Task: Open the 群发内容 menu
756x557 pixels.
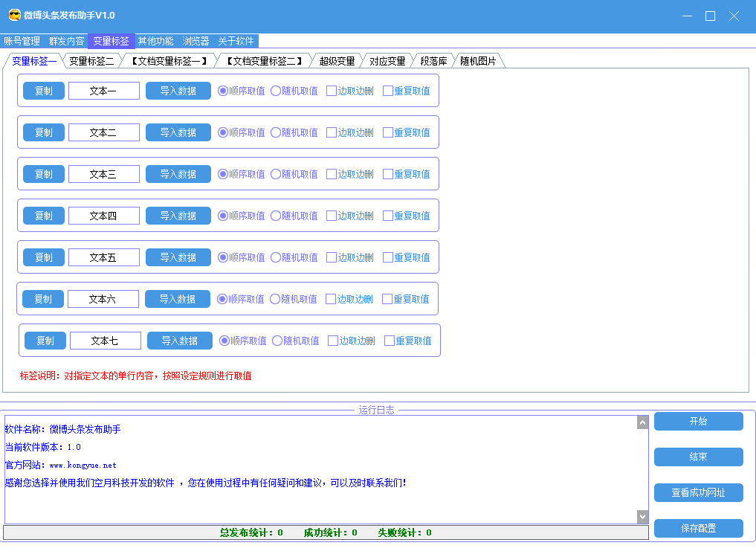Action: (67, 41)
